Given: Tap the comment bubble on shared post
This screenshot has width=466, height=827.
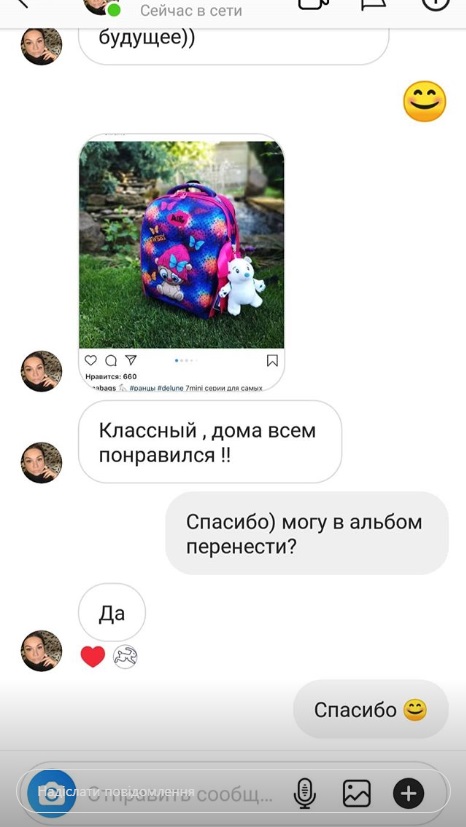Looking at the screenshot, I should [x=111, y=360].
